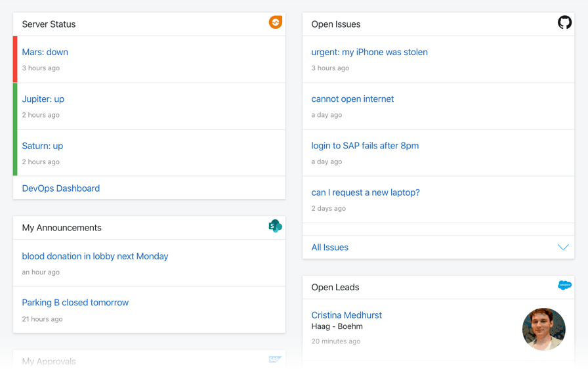588x369 pixels.
Task: Click the Salesforce cloud icon on Open Leads
Action: tap(564, 286)
